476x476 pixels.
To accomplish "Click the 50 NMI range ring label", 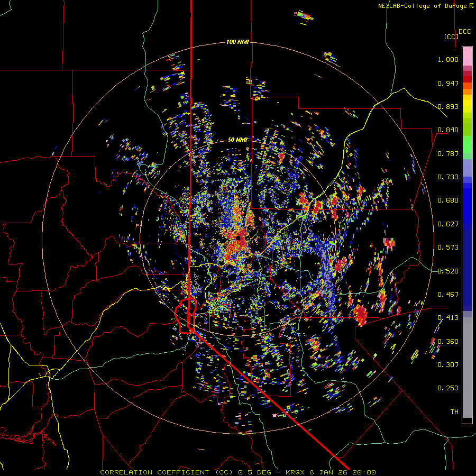I will (237, 140).
